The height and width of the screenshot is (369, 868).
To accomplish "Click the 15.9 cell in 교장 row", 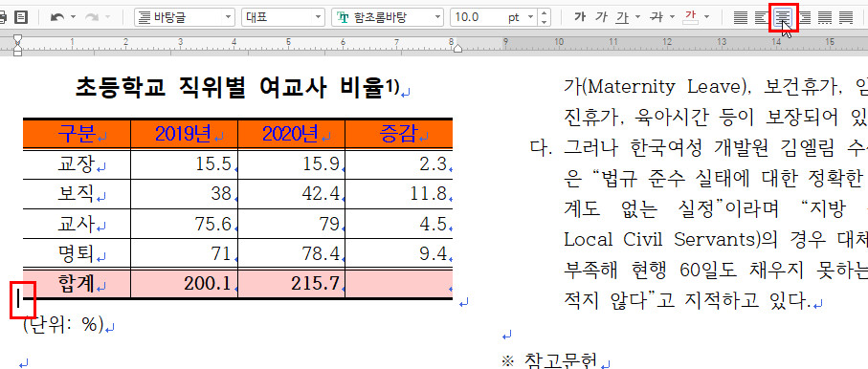I will tap(292, 164).
